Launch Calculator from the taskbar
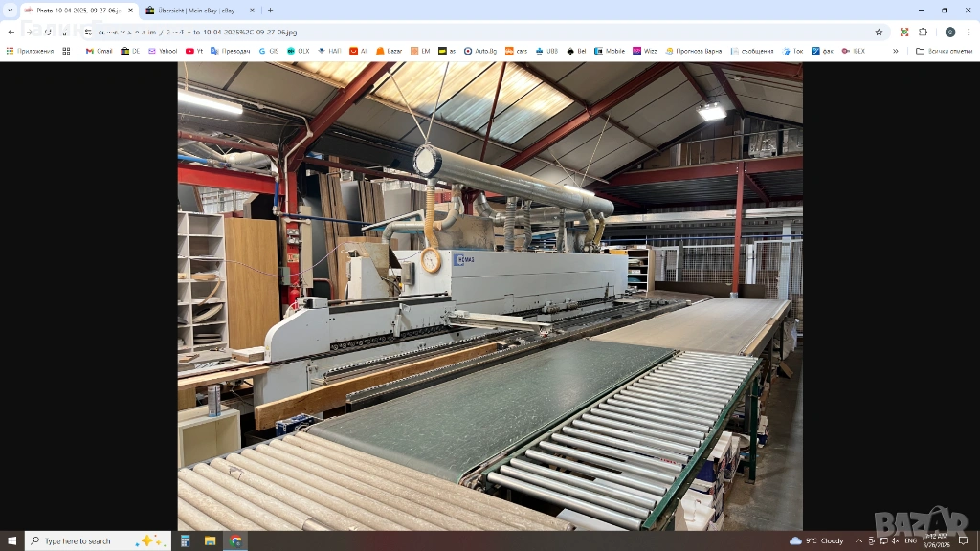Image resolution: width=980 pixels, height=551 pixels. 186,540
